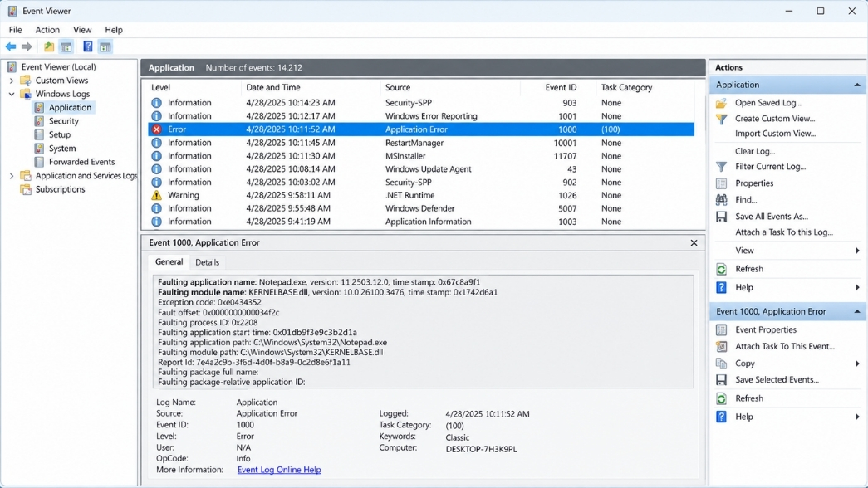Click the Open Saved Log folder icon
This screenshot has width=868, height=488.
point(721,103)
